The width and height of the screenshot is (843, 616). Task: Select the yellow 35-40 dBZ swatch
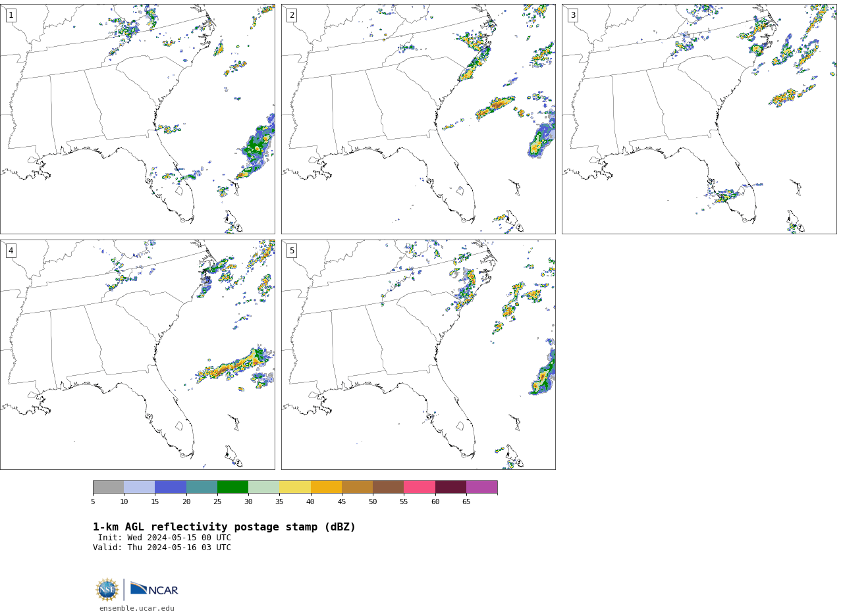(295, 487)
